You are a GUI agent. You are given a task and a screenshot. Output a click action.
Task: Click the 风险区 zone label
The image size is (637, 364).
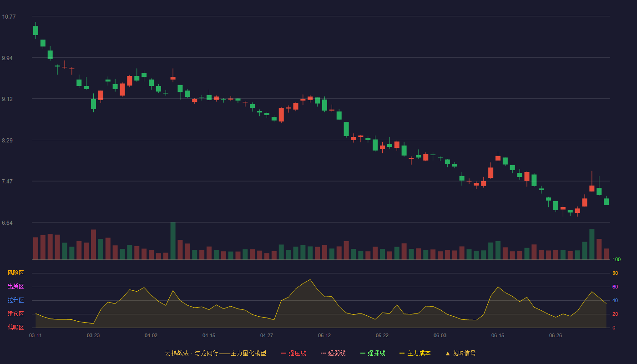pos(15,273)
